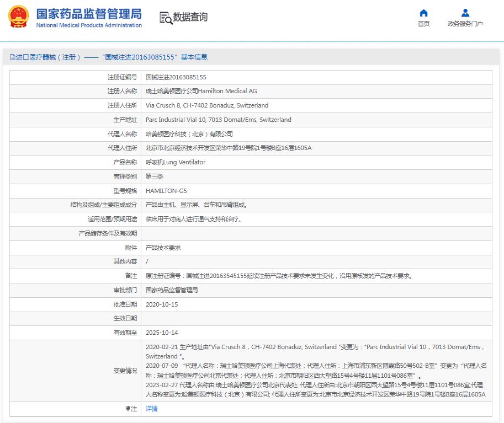Click the HAMILTON-G5 model value
504x423 pixels.
coord(166,191)
